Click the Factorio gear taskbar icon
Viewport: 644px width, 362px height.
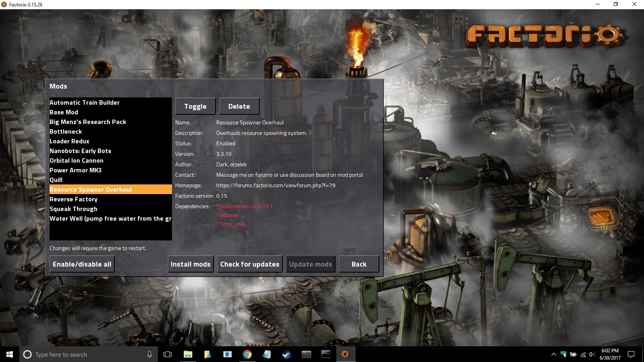[x=346, y=354]
